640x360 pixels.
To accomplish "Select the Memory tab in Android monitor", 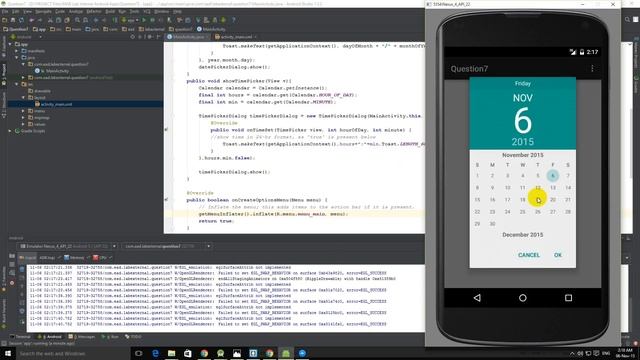I will tap(74, 258).
